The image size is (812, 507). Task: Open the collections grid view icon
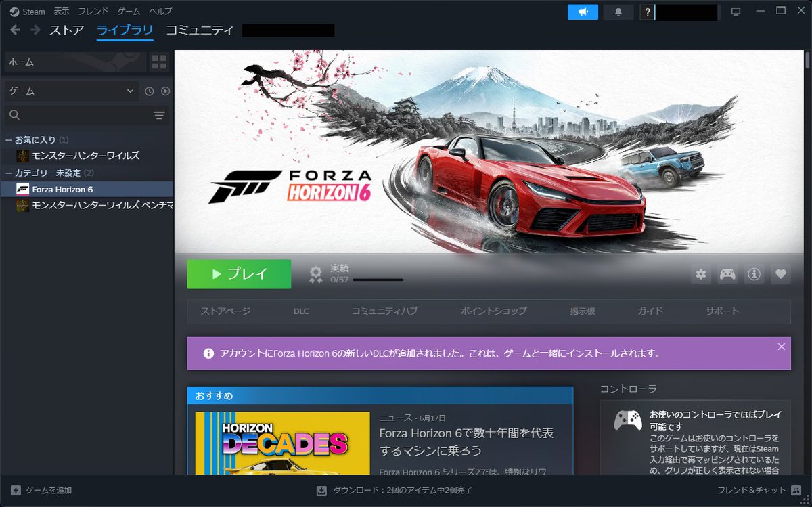(x=160, y=62)
